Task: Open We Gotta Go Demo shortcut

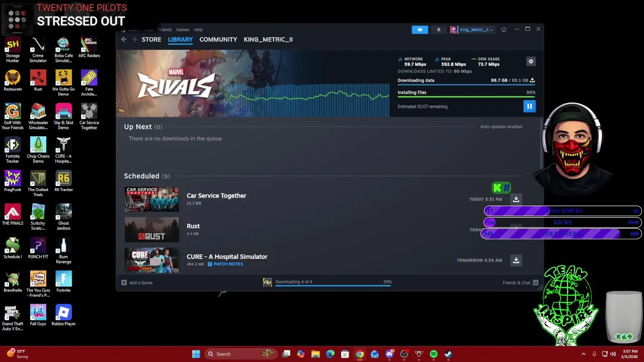Action: click(63, 83)
